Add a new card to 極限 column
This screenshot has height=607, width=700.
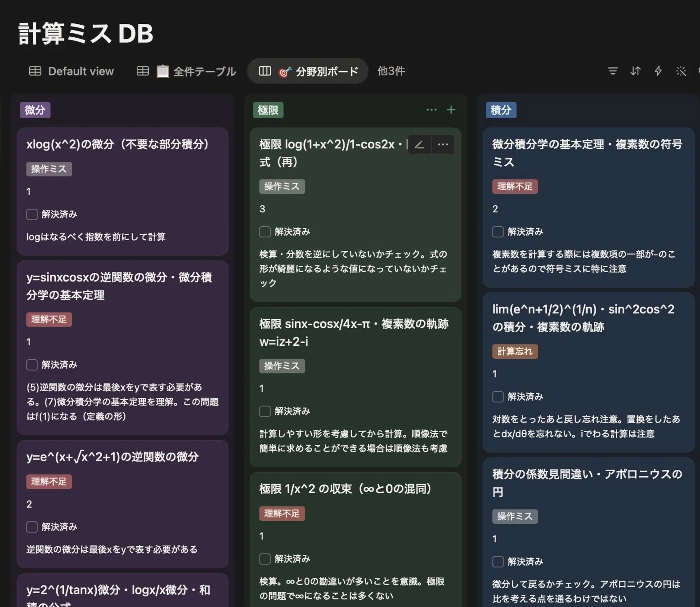point(451,110)
